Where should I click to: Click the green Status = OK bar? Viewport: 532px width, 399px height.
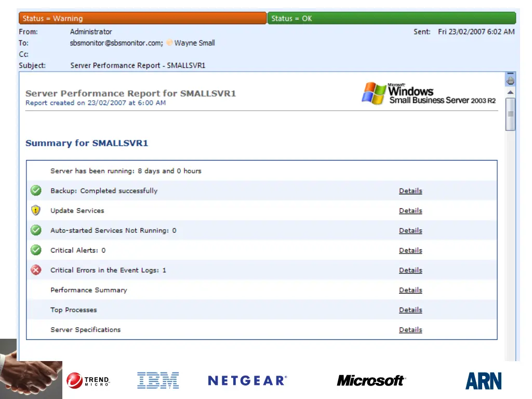click(x=392, y=18)
